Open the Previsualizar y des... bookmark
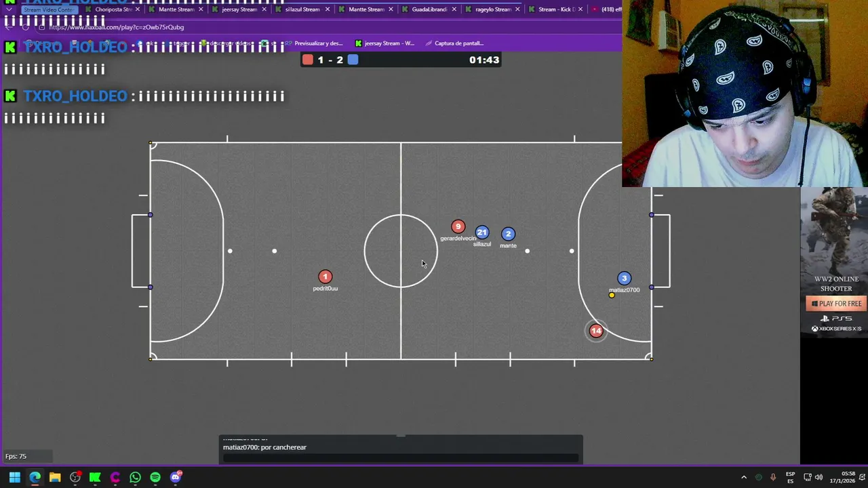Screen dimensions: 868x488 (x=314, y=43)
